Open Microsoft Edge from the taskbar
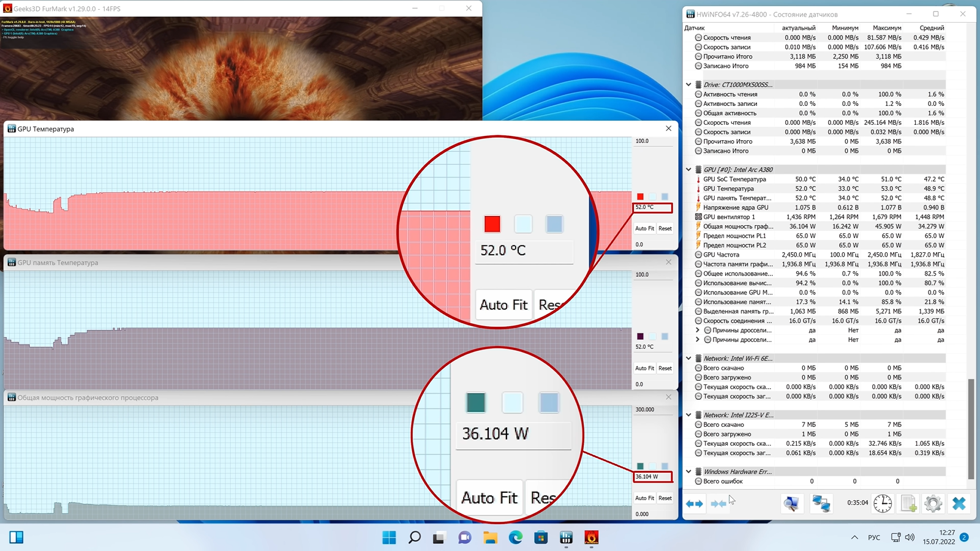The height and width of the screenshot is (551, 980). pos(516,538)
